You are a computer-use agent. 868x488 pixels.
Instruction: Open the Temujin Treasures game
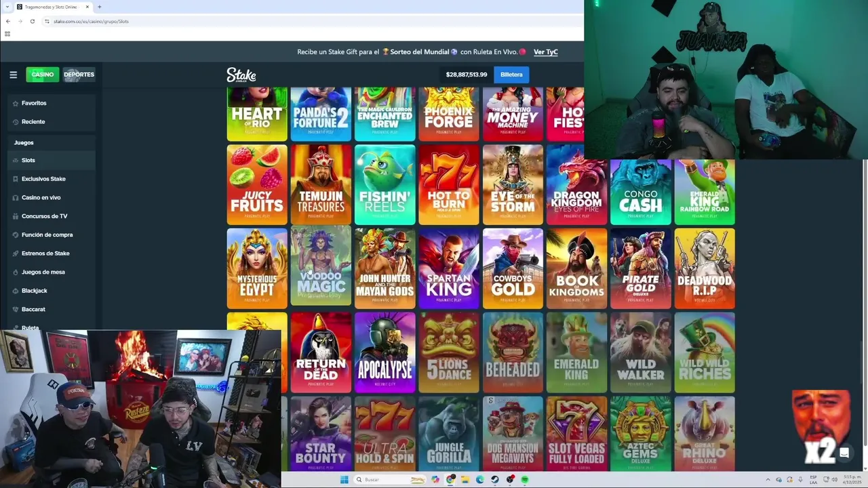coord(321,184)
